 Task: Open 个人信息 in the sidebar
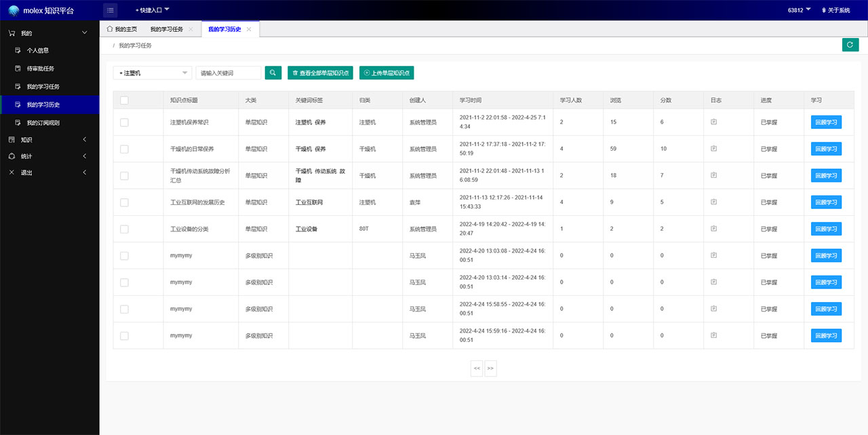(37, 50)
